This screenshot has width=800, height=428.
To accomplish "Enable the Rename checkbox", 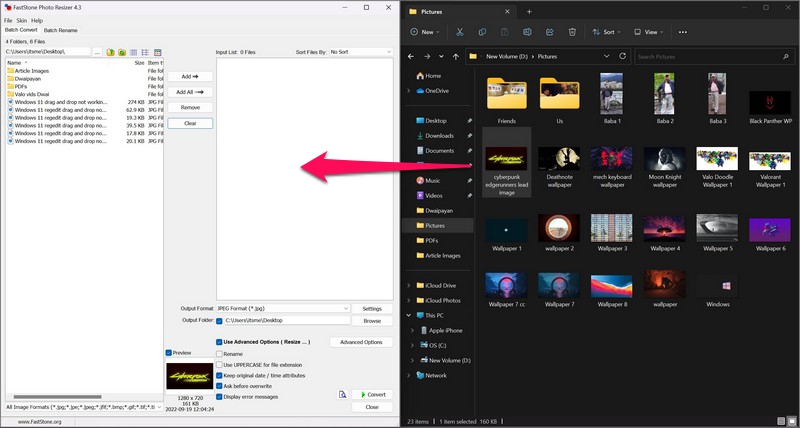I will [x=220, y=354].
